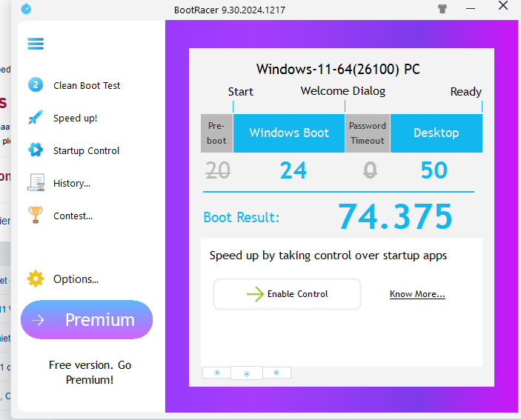Click the struck-through Pre-boot value 20
Viewport: 521px width, 420px height.
coord(218,170)
